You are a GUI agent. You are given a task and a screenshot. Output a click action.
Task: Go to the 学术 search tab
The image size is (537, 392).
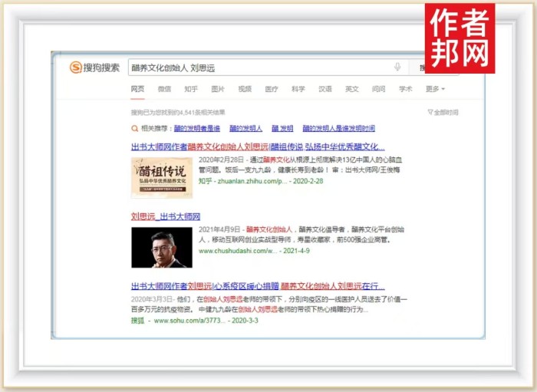(405, 89)
